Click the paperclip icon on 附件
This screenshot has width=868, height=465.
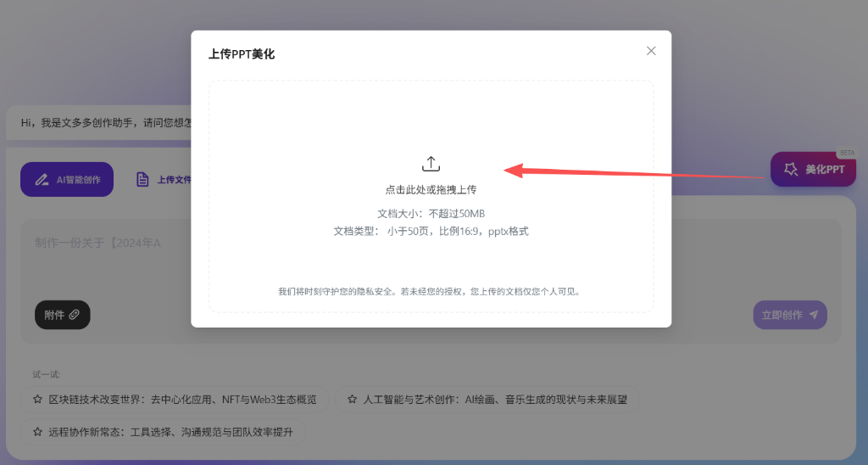point(75,315)
